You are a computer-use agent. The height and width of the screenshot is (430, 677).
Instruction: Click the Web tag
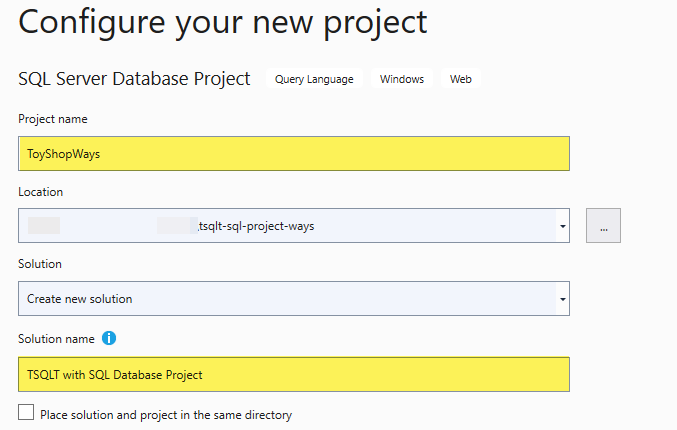[x=461, y=79]
